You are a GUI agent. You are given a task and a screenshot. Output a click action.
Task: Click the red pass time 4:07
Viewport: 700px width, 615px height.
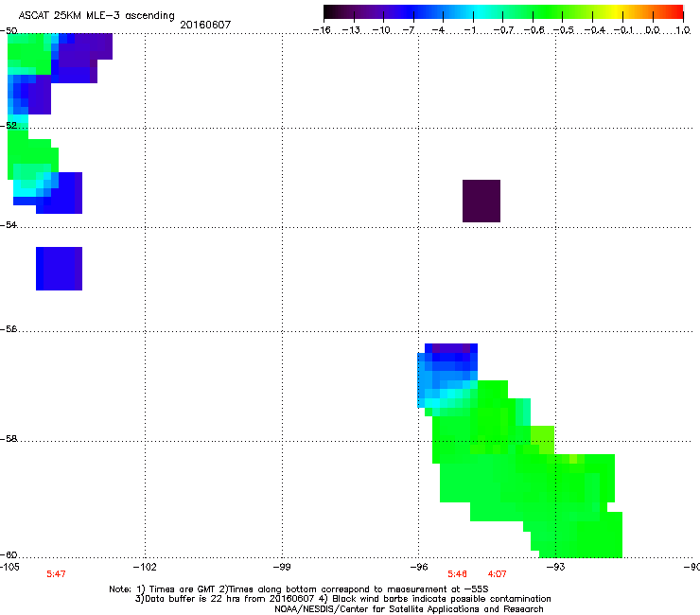point(497,574)
